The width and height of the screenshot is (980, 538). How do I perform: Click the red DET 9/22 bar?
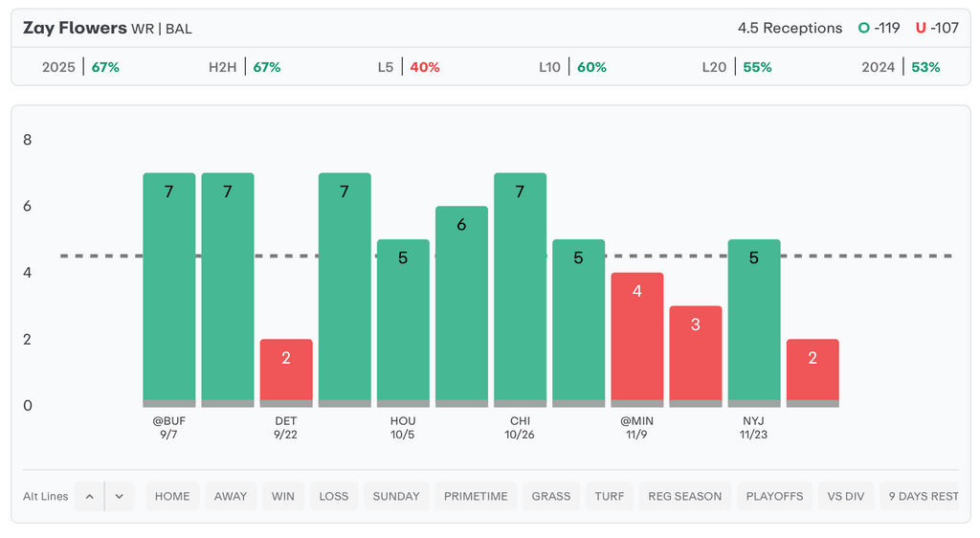tap(286, 371)
